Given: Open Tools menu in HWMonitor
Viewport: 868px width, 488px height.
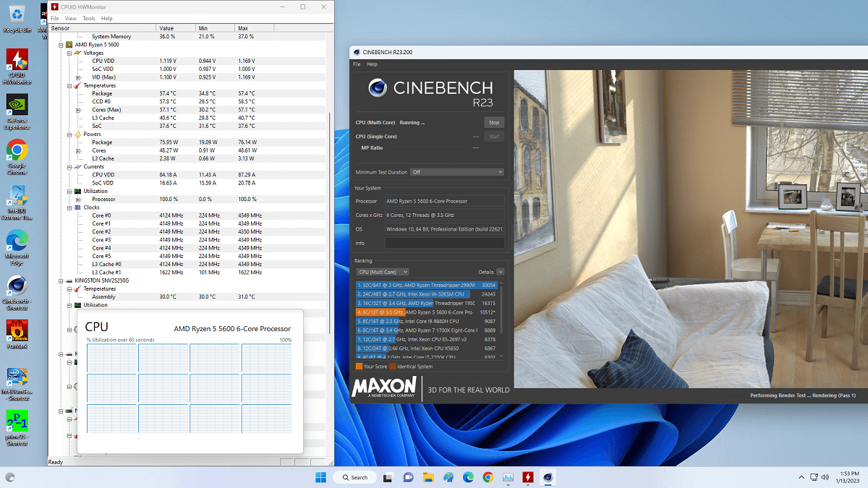Looking at the screenshot, I should (x=89, y=18).
